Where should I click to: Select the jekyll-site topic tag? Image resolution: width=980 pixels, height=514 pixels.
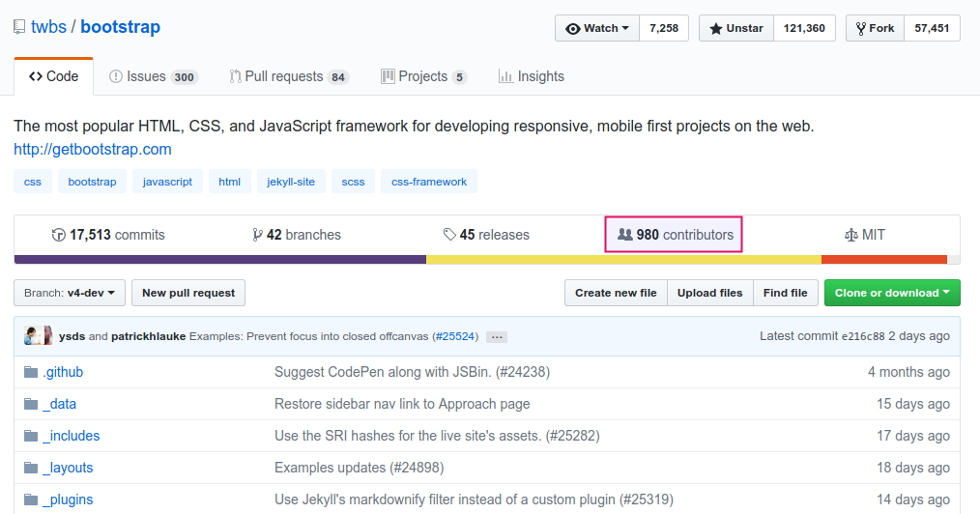coord(291,182)
